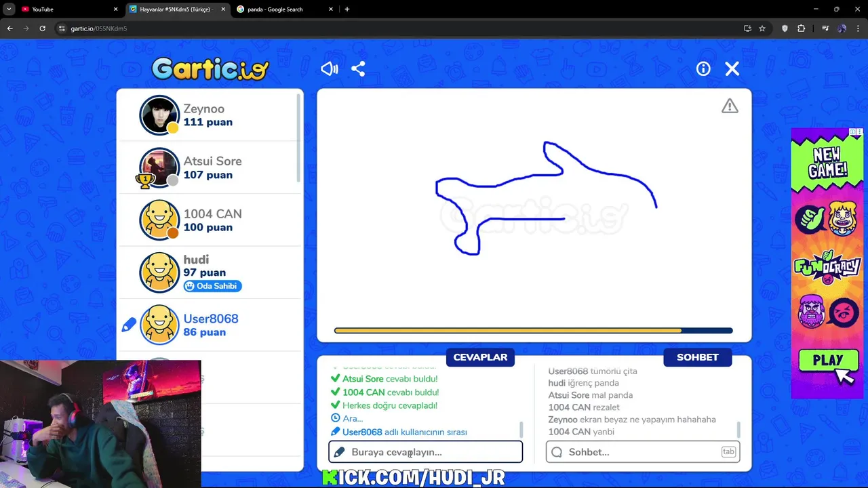The width and height of the screenshot is (868, 488).
Task: Click the answers list scrollbar
Action: (521, 430)
